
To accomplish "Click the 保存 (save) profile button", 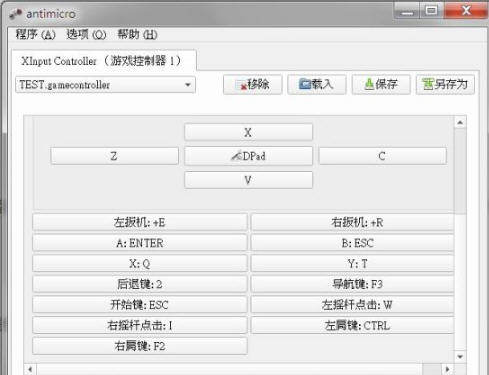I will click(x=381, y=84).
